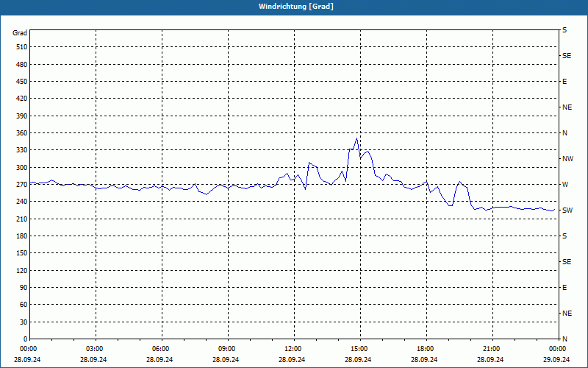The width and height of the screenshot is (588, 368).
Task: Click the 60 degree axis label
Action: point(24,305)
